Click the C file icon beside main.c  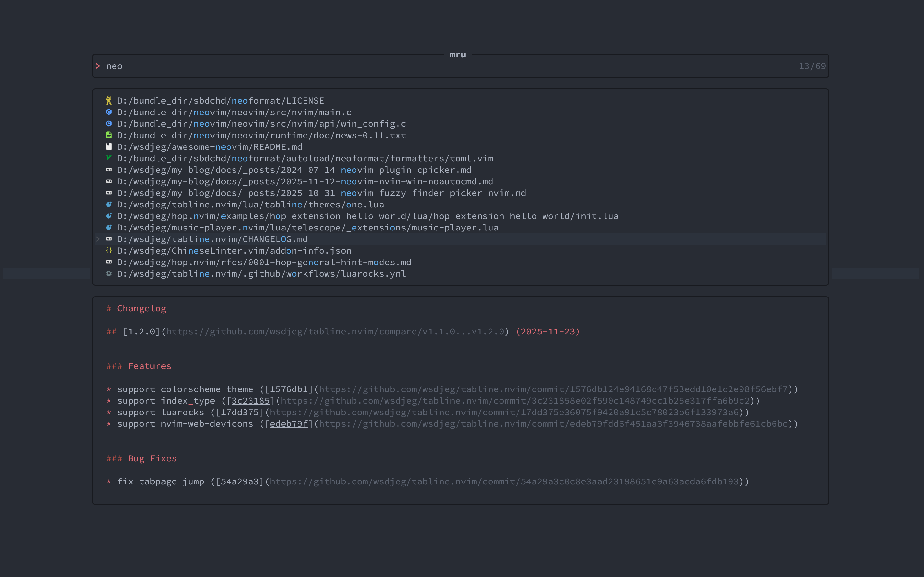[x=109, y=112]
